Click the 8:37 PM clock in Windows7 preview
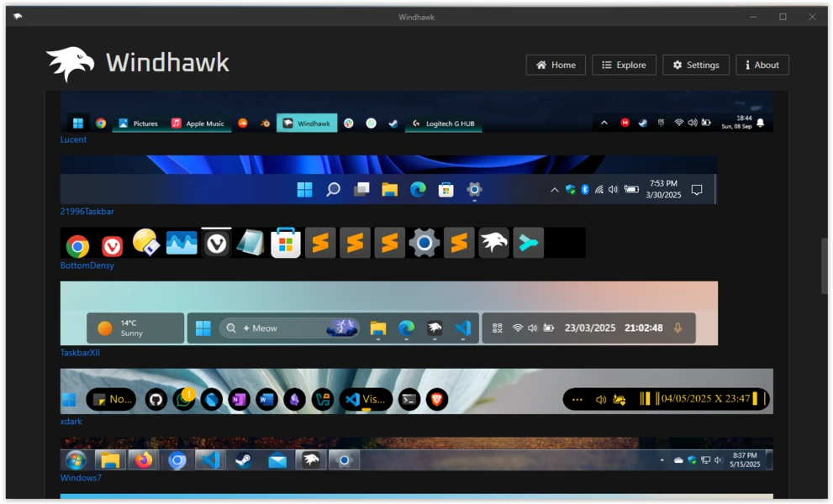The height and width of the screenshot is (504, 833). pos(745,460)
